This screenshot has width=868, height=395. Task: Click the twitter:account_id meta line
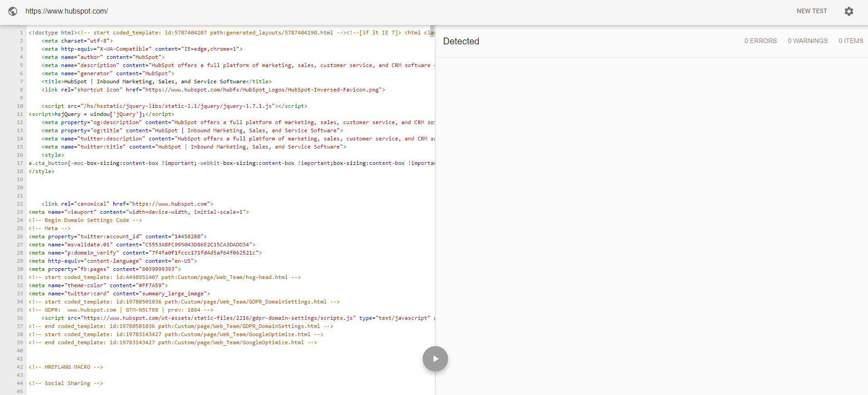pos(117,236)
